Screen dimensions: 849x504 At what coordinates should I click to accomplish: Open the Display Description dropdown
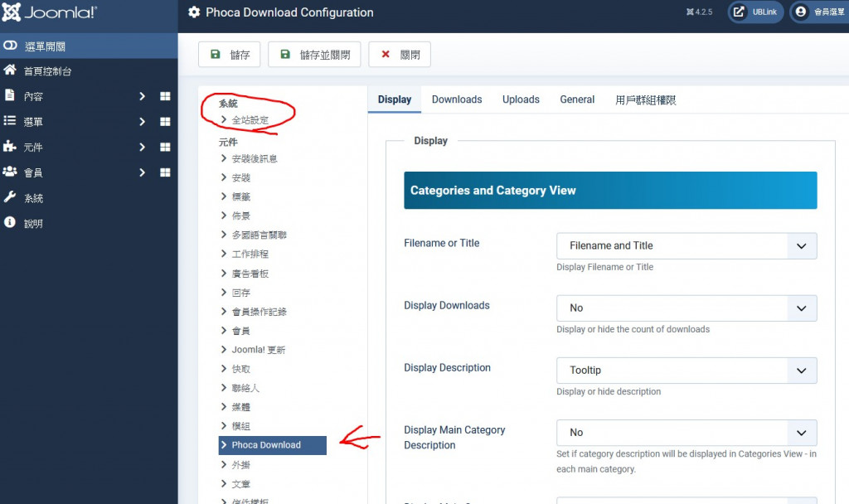pyautogui.click(x=686, y=371)
